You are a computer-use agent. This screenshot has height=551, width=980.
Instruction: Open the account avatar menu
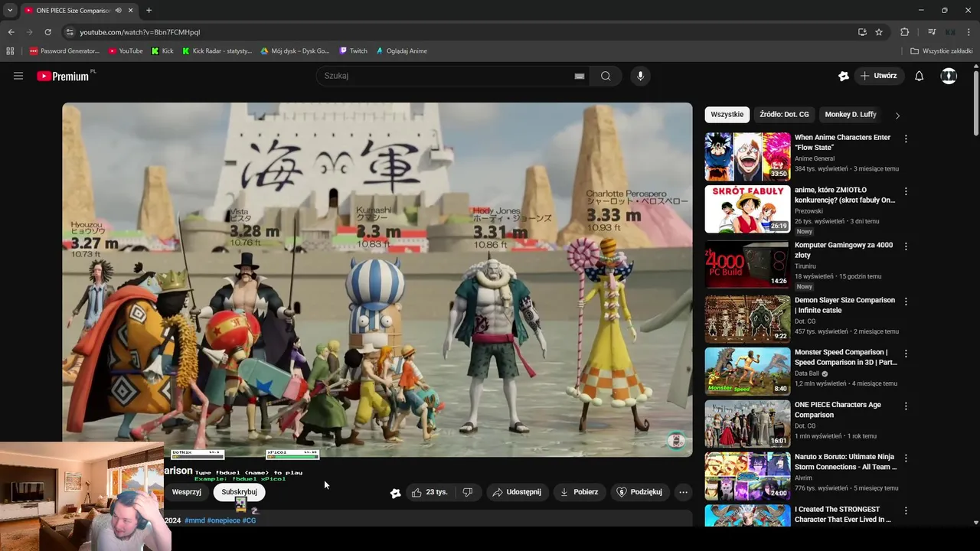tap(949, 76)
